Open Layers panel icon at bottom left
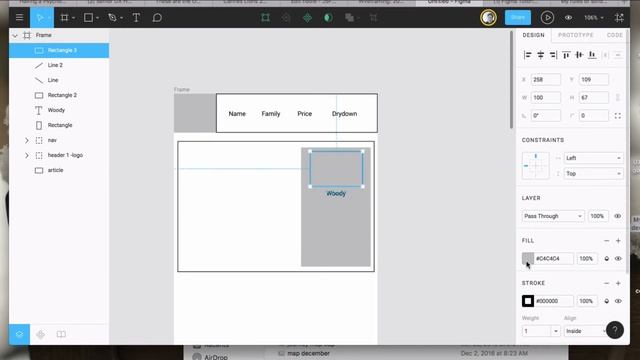 click(19, 334)
